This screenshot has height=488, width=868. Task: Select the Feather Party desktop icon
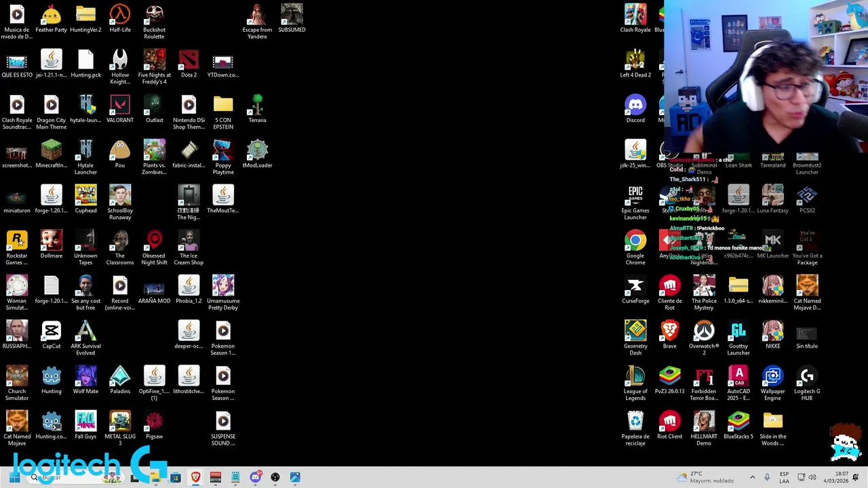[51, 19]
